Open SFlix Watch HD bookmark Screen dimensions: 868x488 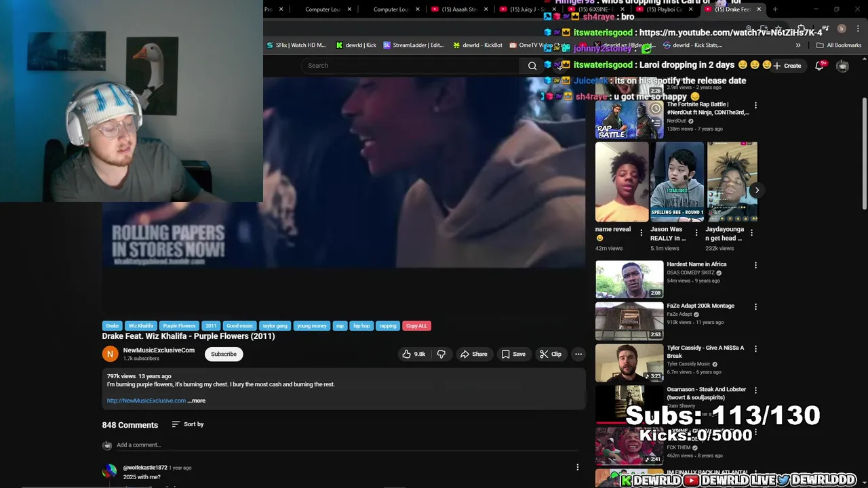[x=296, y=45]
